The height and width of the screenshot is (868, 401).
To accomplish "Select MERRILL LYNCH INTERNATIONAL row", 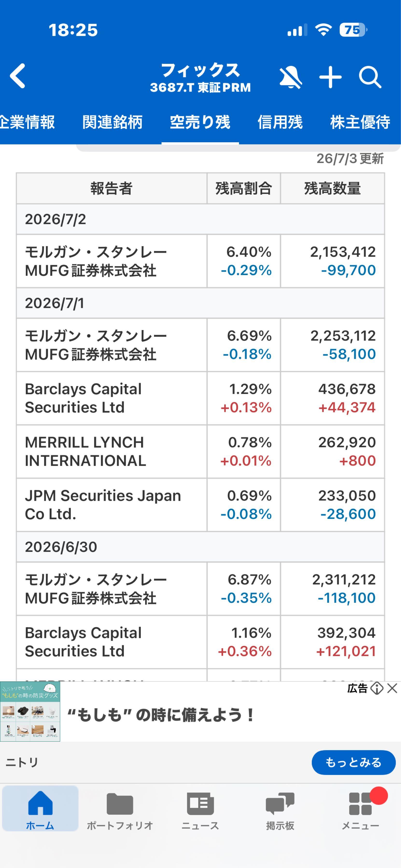I will click(x=200, y=452).
